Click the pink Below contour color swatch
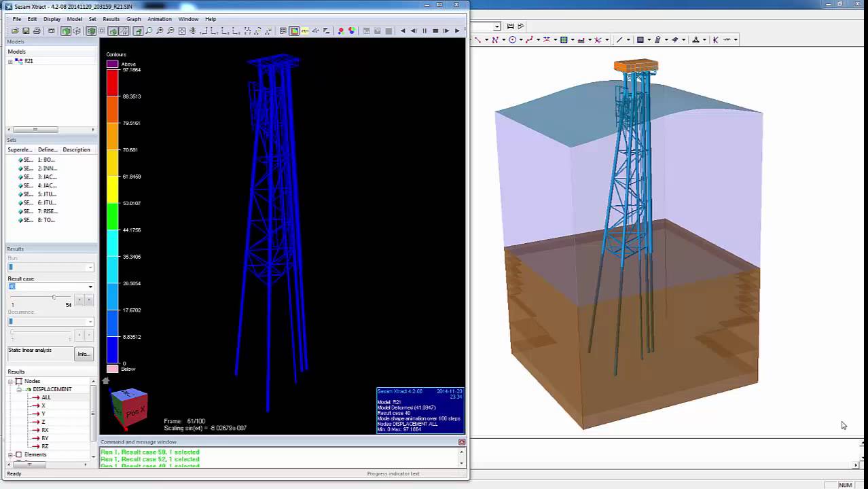The image size is (868, 489). 112,369
